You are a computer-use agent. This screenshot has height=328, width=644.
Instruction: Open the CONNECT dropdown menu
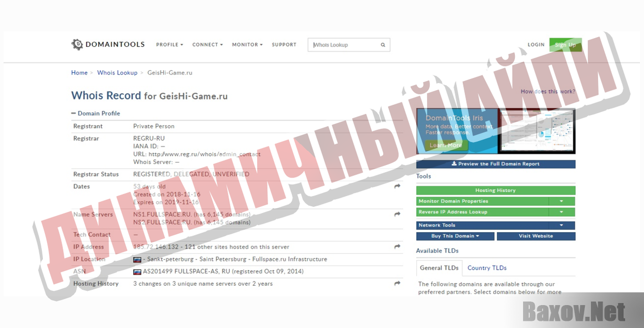[208, 45]
